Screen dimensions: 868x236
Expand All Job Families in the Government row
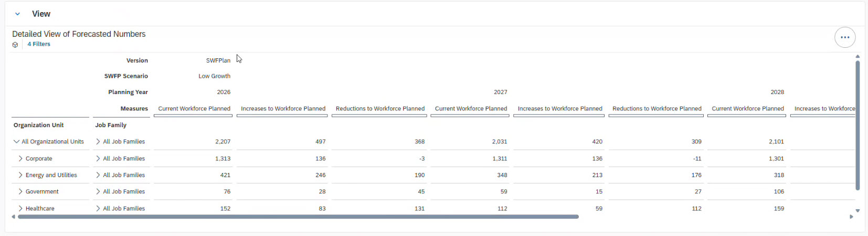pos(98,191)
